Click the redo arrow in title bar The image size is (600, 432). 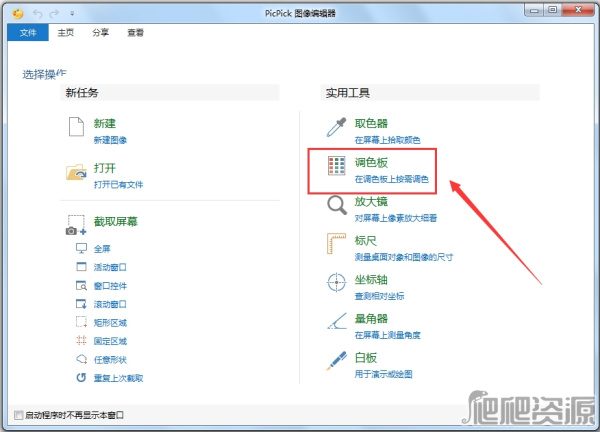[x=54, y=14]
